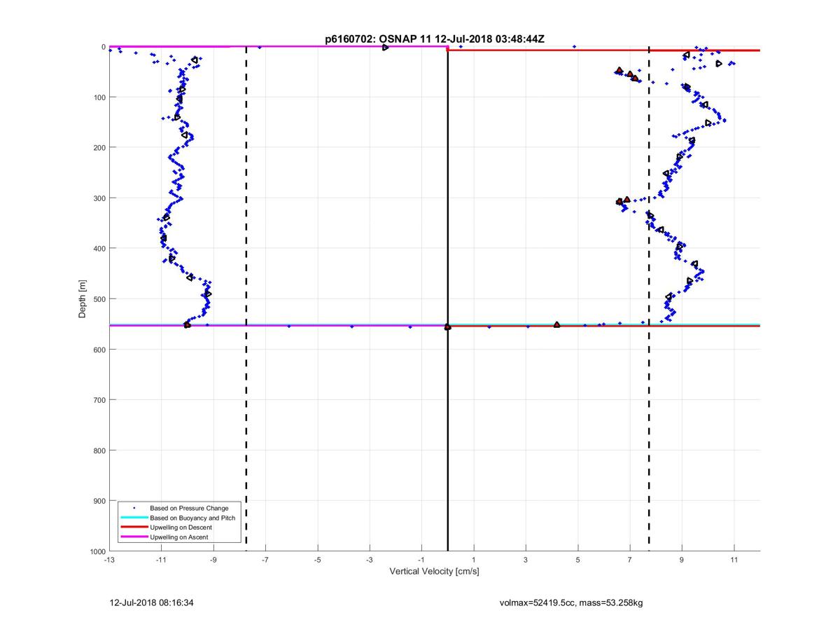This screenshot has width=840, height=620.
Task: Click the '9' x-axis tick label
Action: tap(682, 560)
